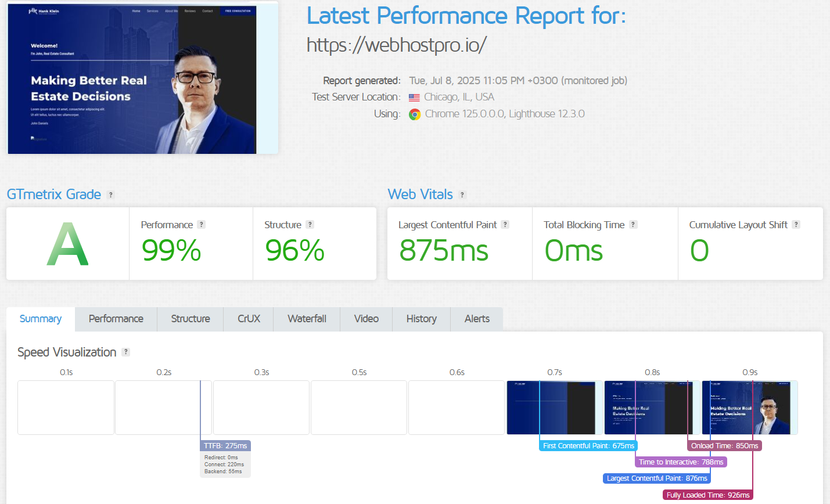Click the 0.9s filmstrip frame

[749, 408]
